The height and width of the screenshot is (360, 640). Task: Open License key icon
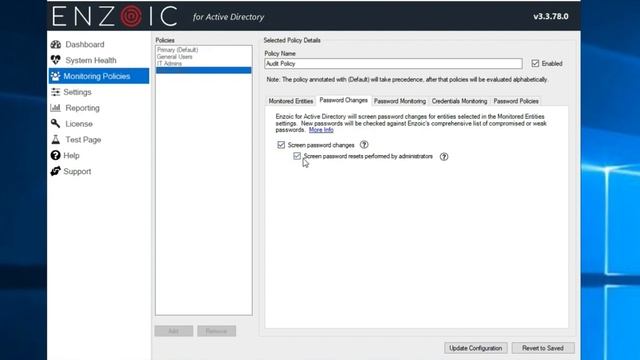click(x=56, y=123)
